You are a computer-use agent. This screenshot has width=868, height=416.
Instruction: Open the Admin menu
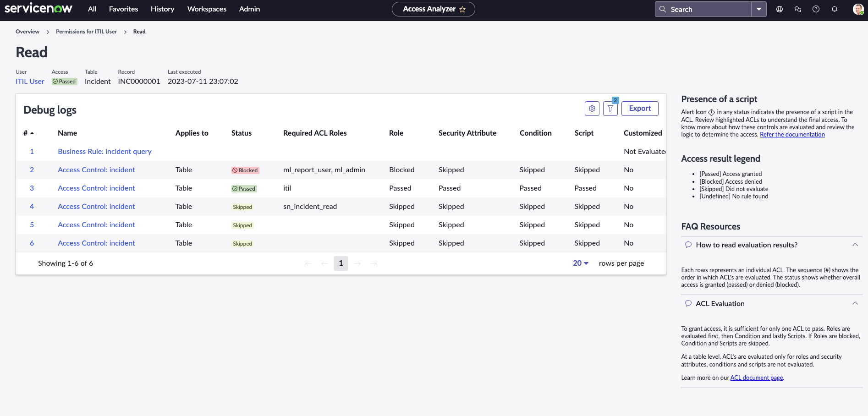point(250,9)
